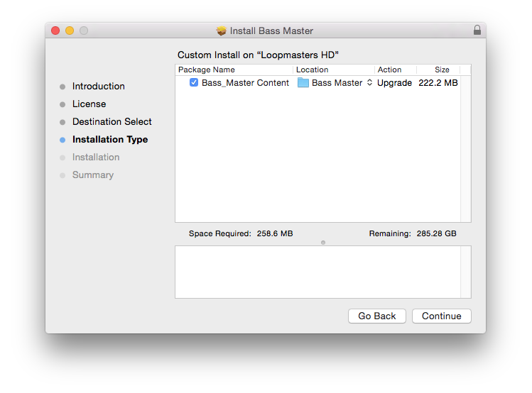Screen dimensions: 532x393
Task: Select the Bass_Master Content package row
Action: coord(245,83)
